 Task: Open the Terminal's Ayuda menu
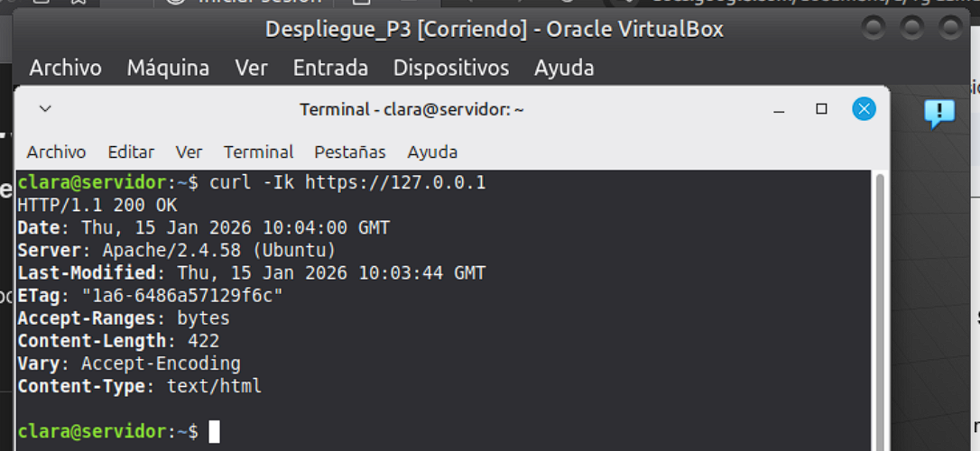click(432, 152)
